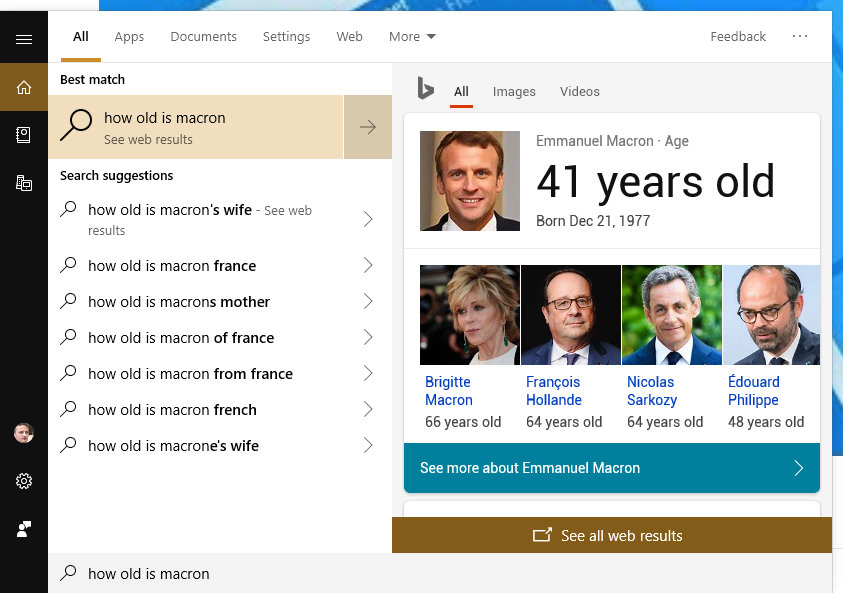
Task: Select the Home icon in the sidebar
Action: pos(24,87)
